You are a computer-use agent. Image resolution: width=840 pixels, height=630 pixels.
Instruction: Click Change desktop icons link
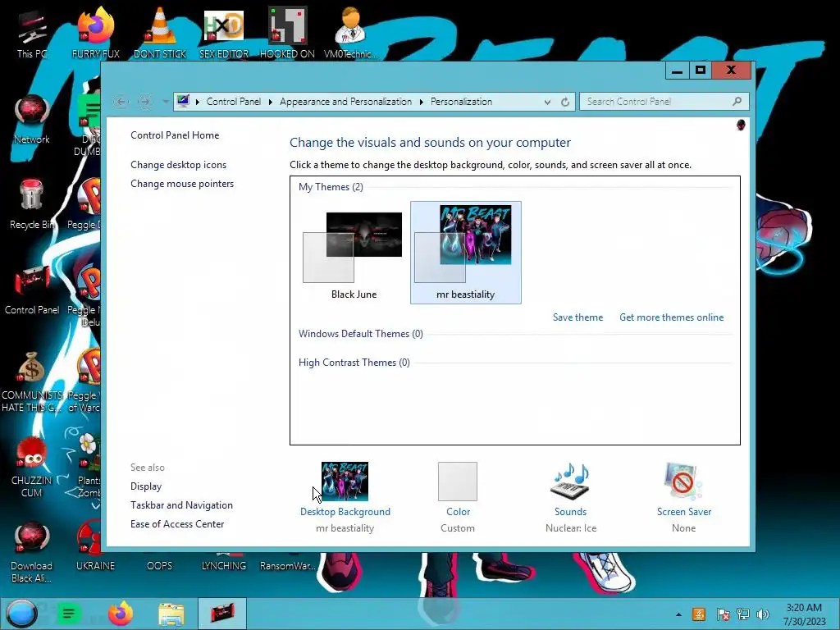coord(178,165)
